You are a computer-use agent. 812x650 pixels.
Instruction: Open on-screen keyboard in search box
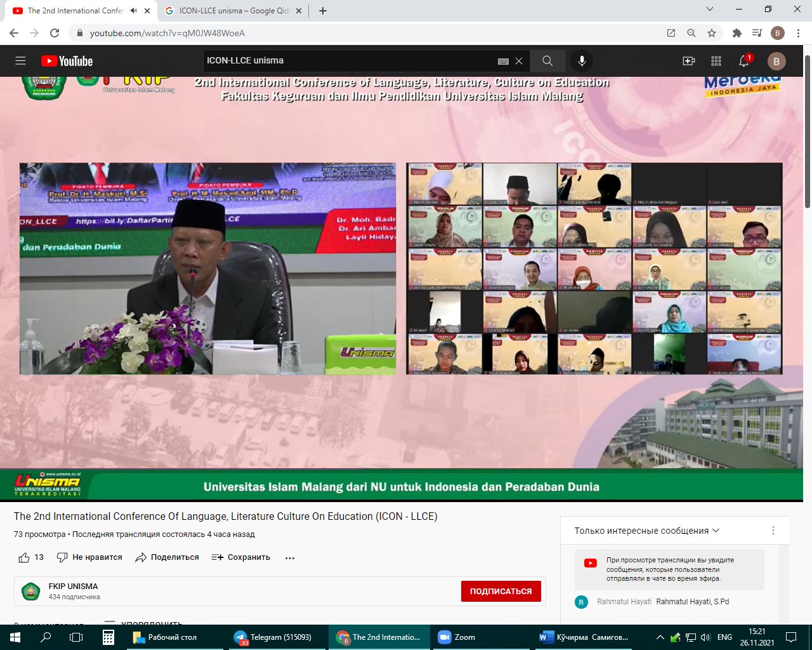point(503,61)
